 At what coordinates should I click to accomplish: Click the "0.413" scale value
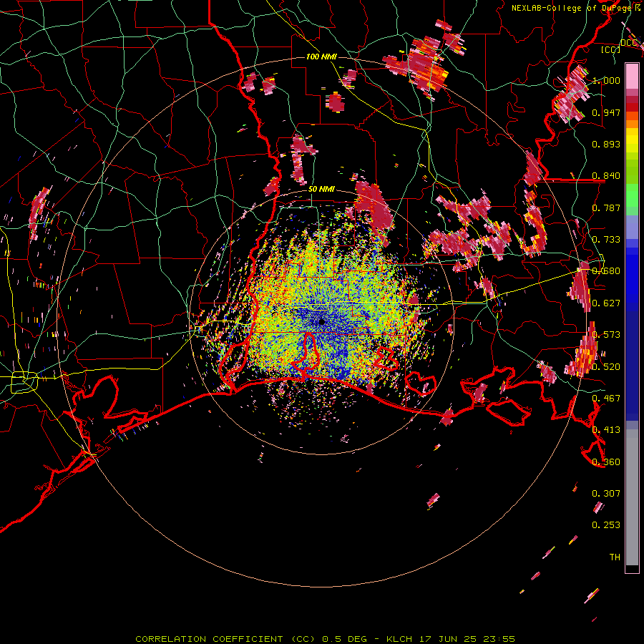(x=606, y=430)
